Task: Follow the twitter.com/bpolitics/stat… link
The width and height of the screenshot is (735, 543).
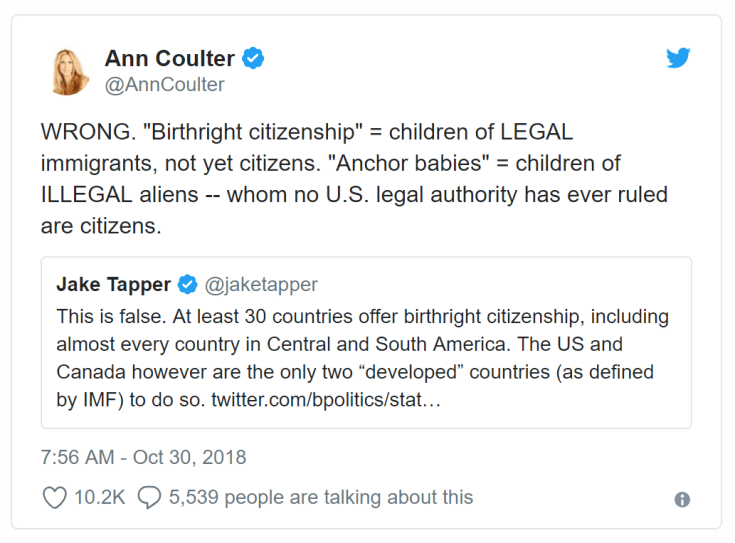Action: pyautogui.click(x=325, y=401)
